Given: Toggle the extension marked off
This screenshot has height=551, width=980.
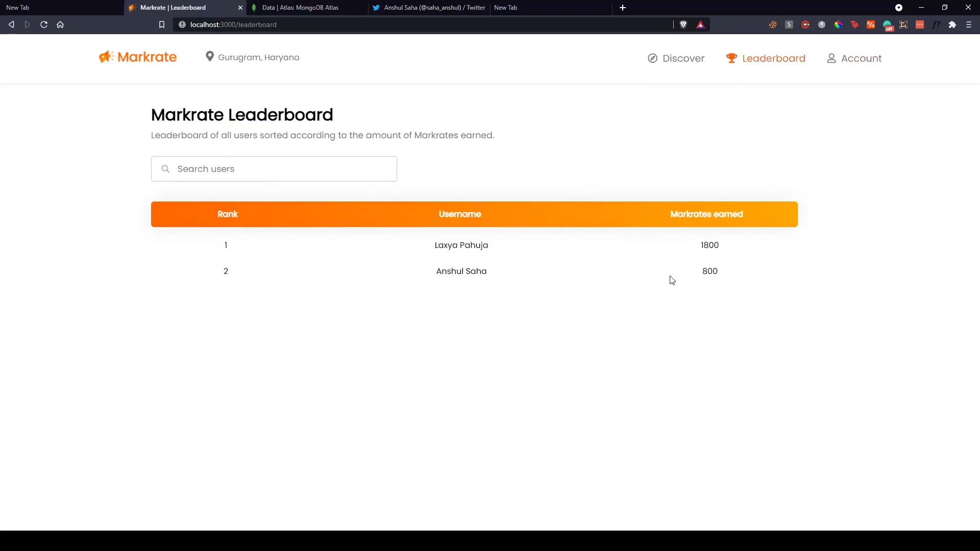Looking at the screenshot, I should (888, 26).
